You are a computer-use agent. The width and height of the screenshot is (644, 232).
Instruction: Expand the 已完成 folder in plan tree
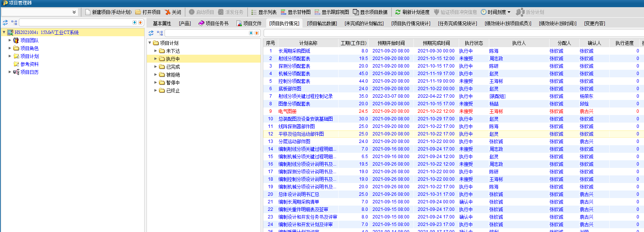[x=156, y=67]
